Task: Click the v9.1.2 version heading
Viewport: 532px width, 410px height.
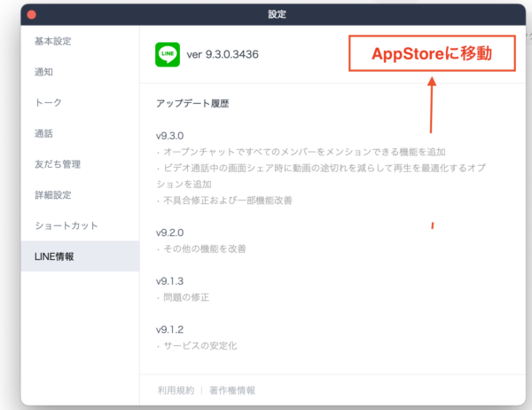Action: 169,329
